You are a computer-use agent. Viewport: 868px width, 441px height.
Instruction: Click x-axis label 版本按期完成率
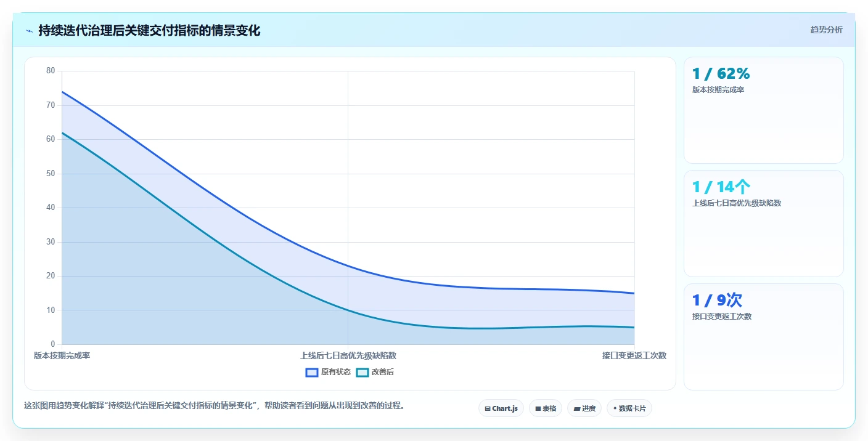[x=62, y=356]
